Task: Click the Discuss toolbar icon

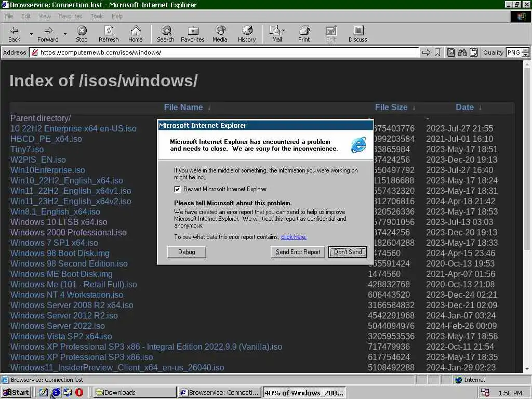Action: click(357, 34)
